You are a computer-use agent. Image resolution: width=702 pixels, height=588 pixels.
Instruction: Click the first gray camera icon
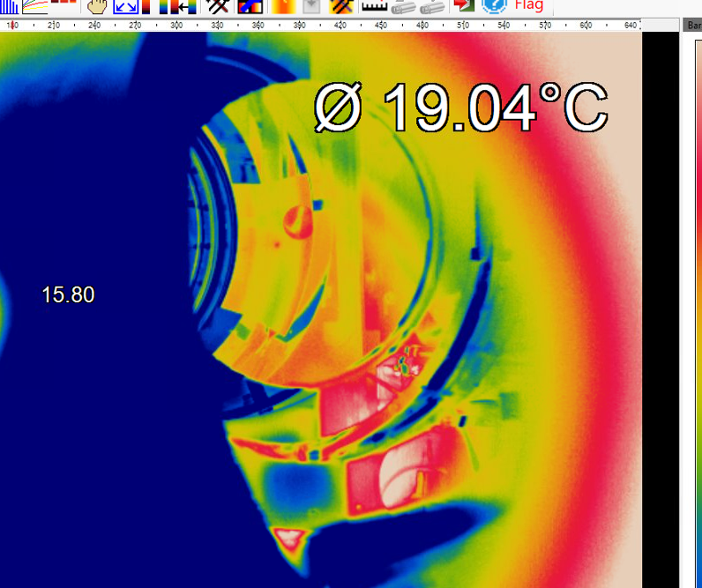[403, 6]
